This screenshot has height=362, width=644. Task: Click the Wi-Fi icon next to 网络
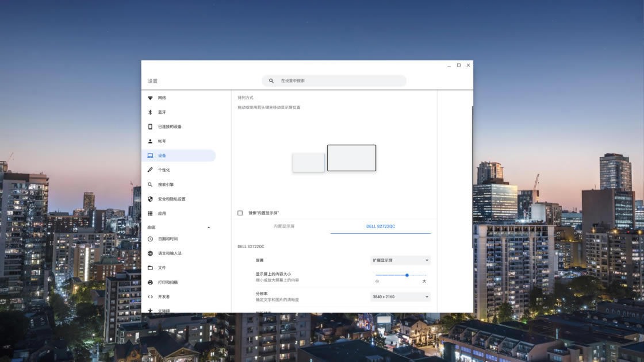[x=150, y=98]
